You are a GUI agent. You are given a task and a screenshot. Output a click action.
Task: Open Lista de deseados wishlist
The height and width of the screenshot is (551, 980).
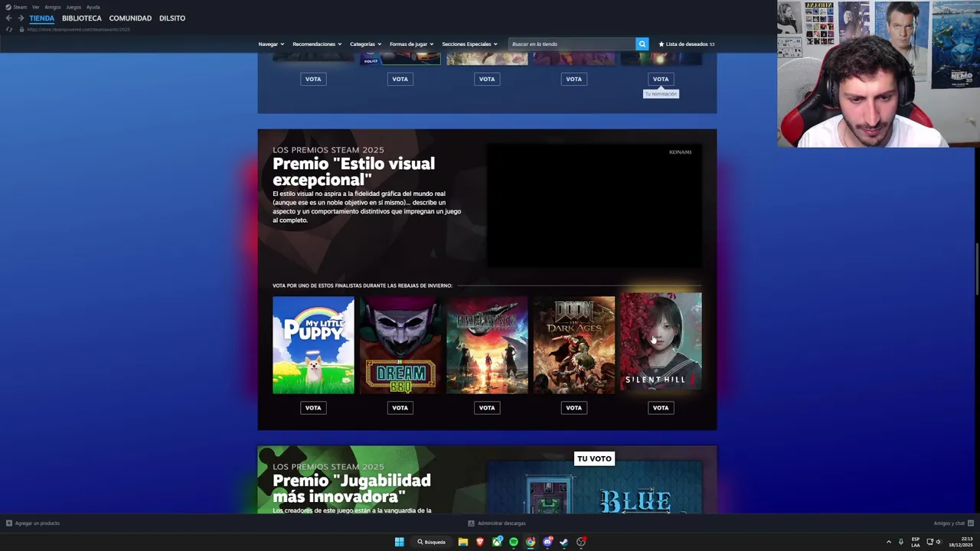click(x=687, y=44)
